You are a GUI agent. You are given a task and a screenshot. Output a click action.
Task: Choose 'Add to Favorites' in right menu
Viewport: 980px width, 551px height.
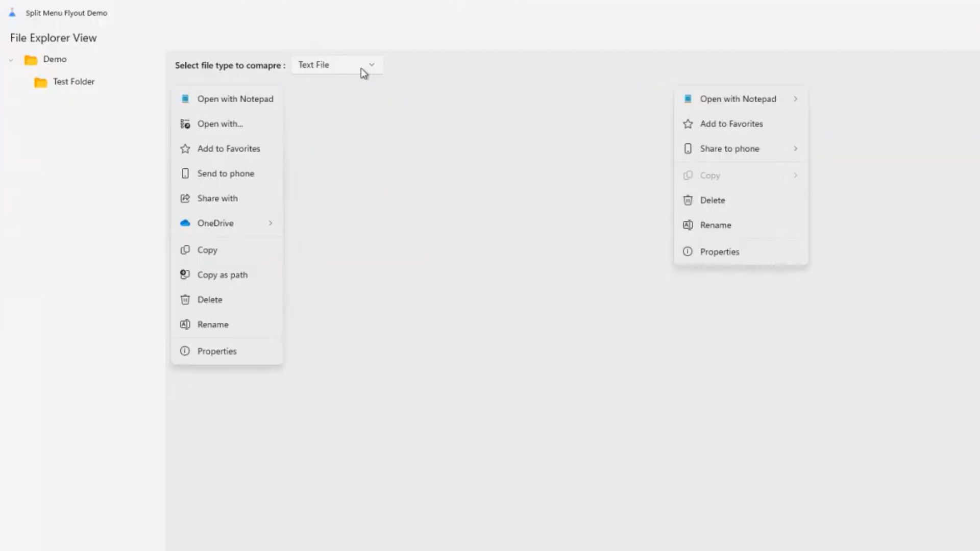741,123
